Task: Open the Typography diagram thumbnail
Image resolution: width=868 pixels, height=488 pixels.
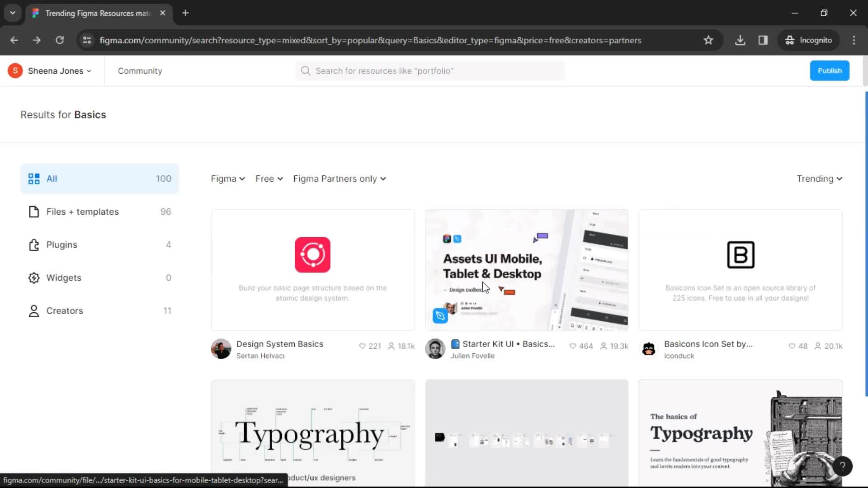Action: click(x=312, y=433)
